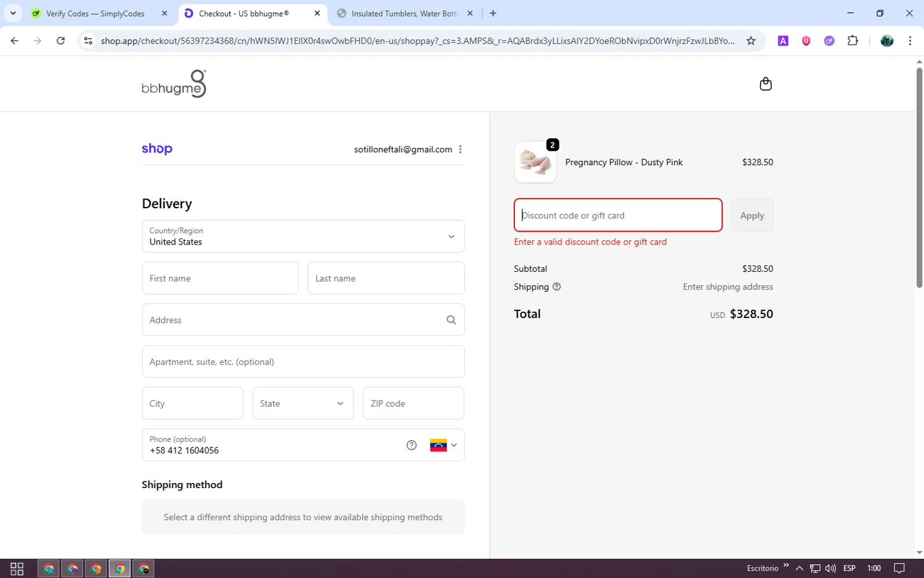Click the 1:00 taskbar clock
924x578 pixels.
(874, 568)
